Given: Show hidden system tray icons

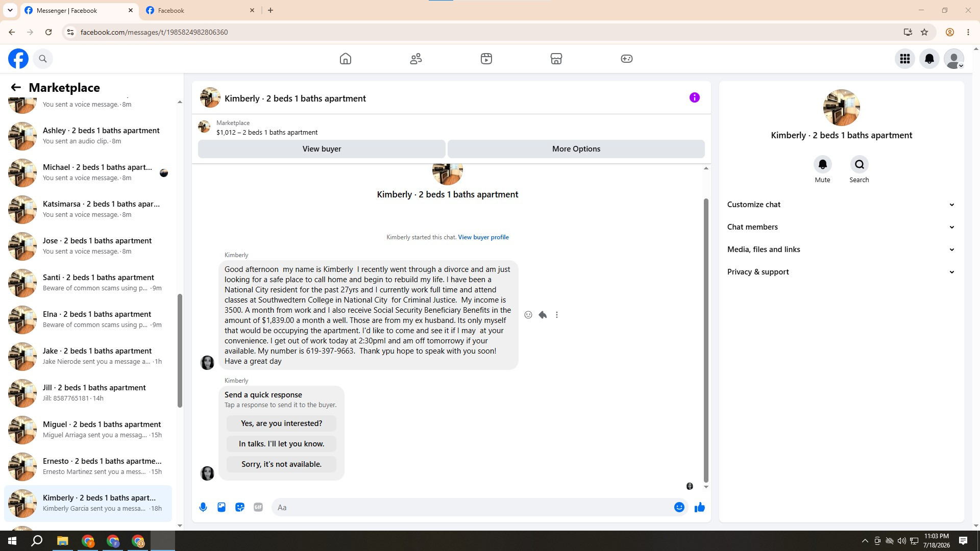Looking at the screenshot, I should 865,541.
